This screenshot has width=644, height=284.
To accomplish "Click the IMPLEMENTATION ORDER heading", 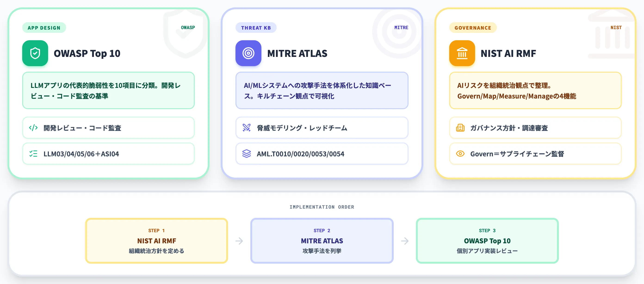I will [x=322, y=207].
